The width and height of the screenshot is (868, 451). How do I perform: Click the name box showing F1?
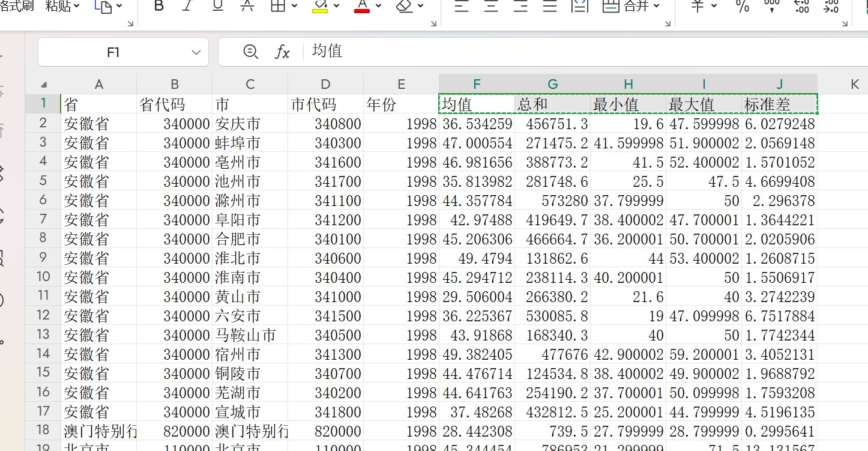[x=123, y=52]
